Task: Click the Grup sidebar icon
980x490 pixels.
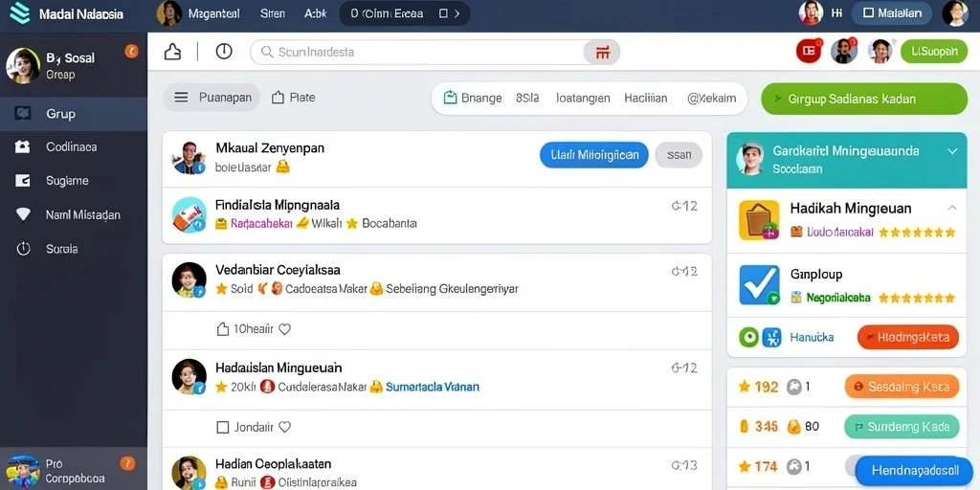Action: 23,113
